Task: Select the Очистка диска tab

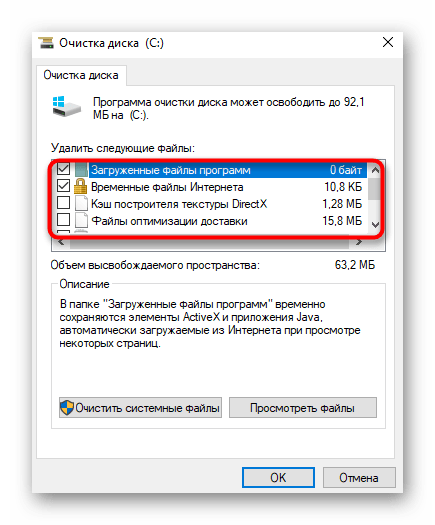Action: coord(81,75)
